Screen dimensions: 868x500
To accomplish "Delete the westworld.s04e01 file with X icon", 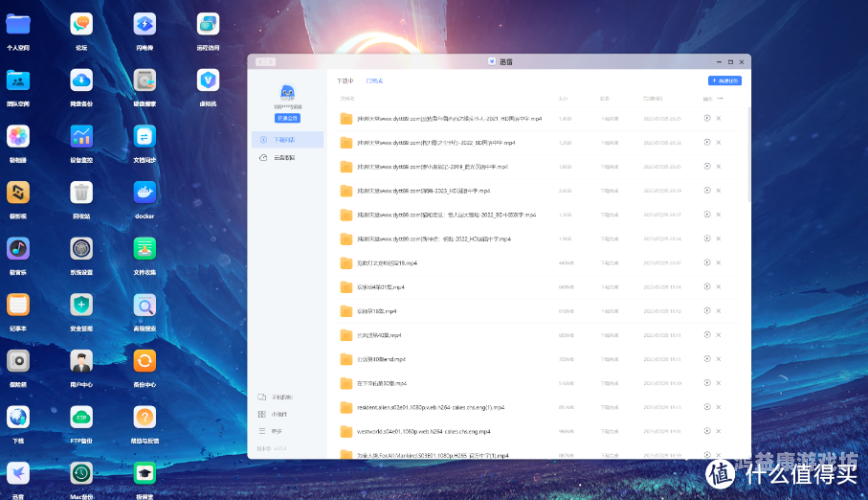I will 718,430.
